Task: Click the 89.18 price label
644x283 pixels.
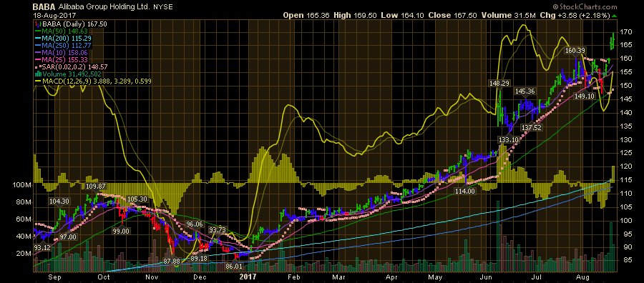Action: [x=199, y=259]
